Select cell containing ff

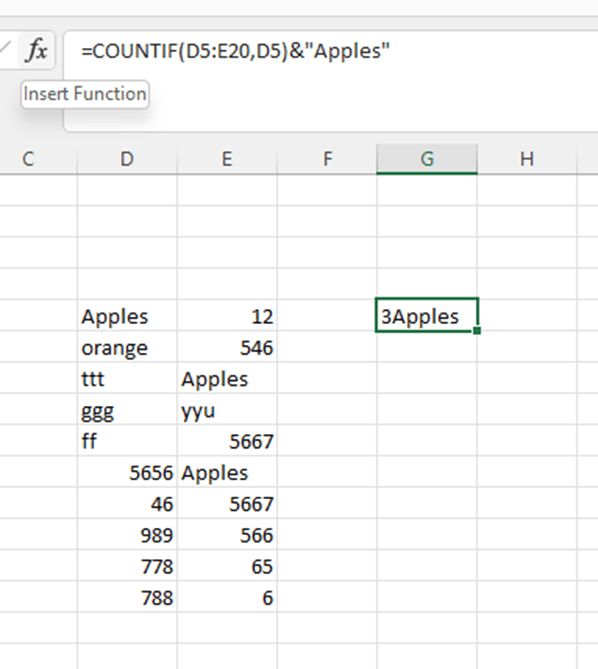(x=127, y=440)
